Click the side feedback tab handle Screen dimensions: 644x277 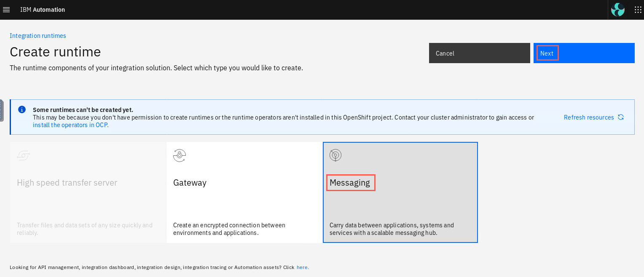[2, 110]
